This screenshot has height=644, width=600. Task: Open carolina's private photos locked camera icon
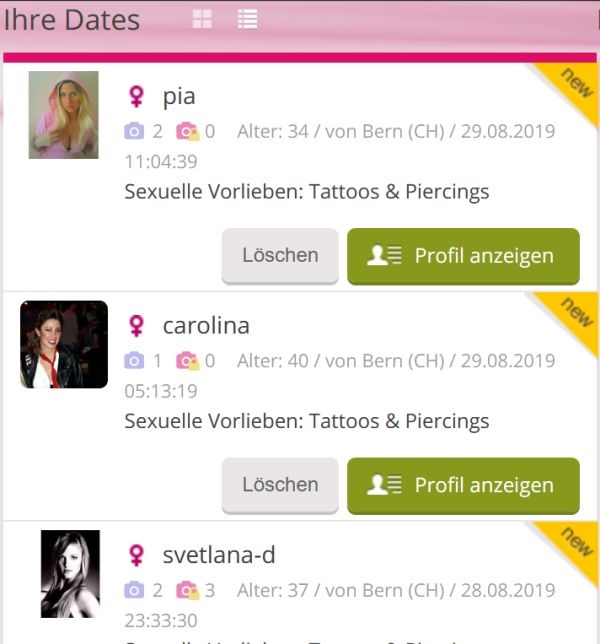[188, 361]
